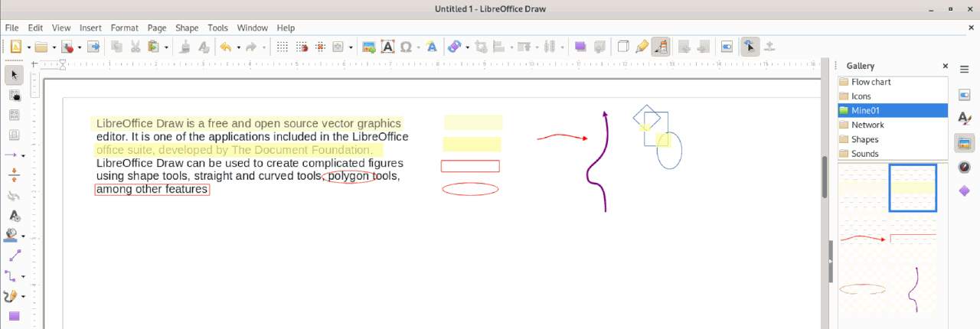Viewport: 980px width, 329px height.
Task: Click the Fontwork text icon
Action: (432, 47)
